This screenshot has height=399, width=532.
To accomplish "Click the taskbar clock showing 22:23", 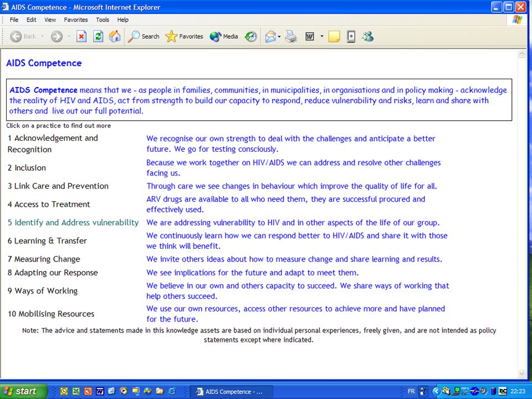I will [x=518, y=391].
